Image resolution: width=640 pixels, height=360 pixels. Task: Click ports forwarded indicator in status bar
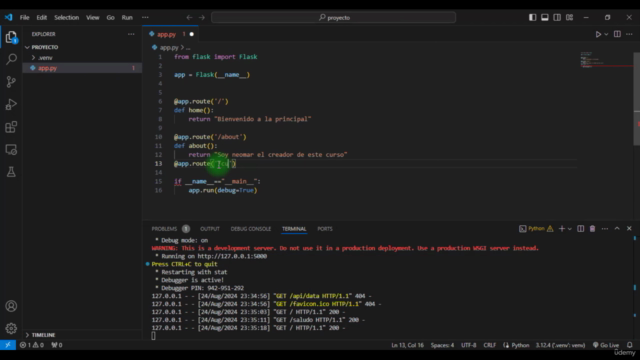[57, 345]
